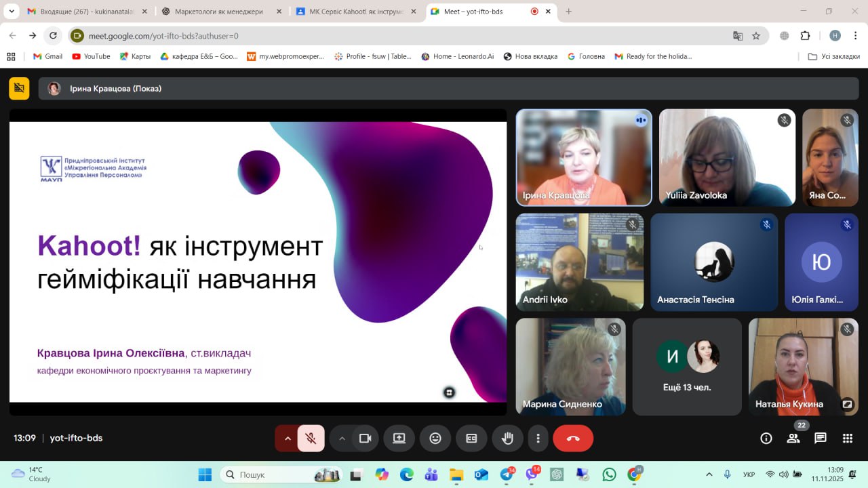Open the Gmail bookmark

click(x=47, y=56)
